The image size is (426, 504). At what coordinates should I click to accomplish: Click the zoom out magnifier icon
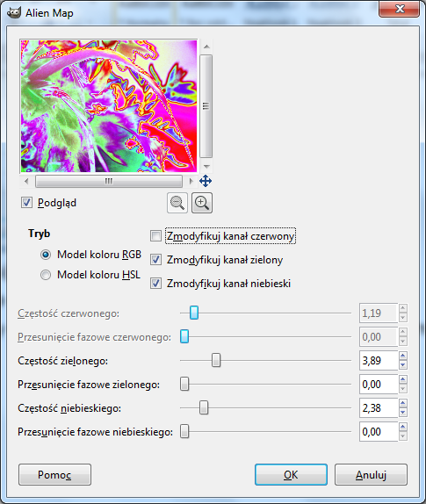tap(177, 203)
